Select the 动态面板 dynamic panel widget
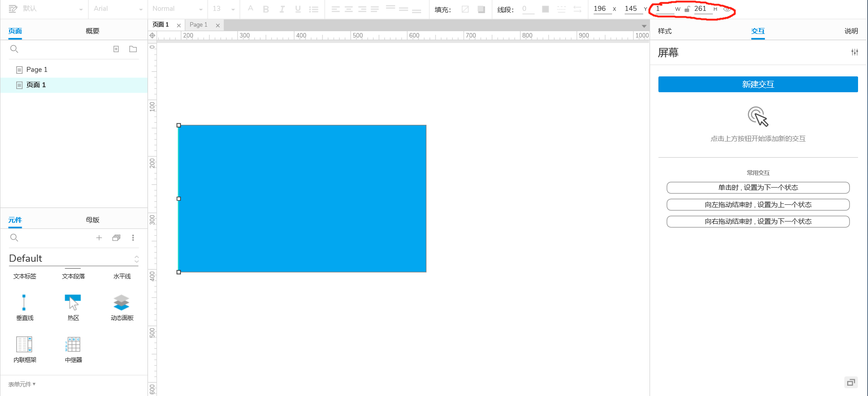868x396 pixels. pyautogui.click(x=122, y=307)
